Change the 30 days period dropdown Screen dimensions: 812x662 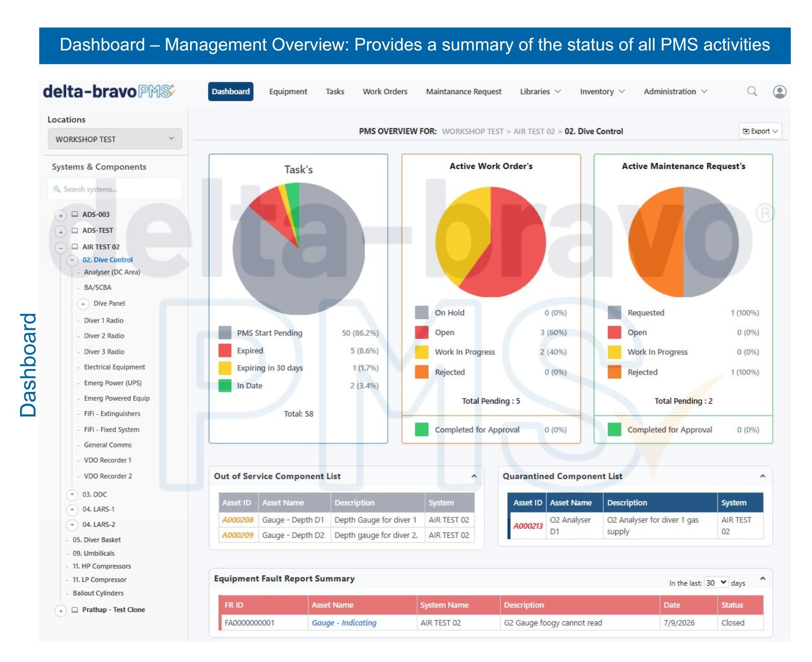tap(716, 583)
